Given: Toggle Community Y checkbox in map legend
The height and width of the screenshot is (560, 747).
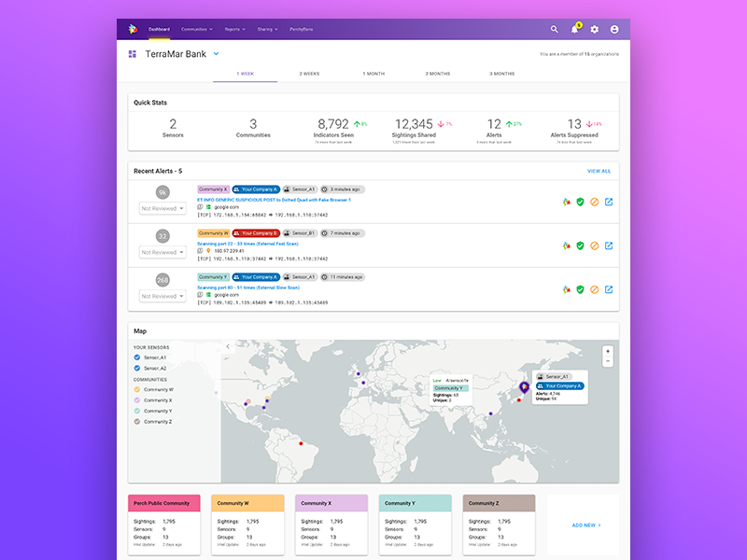Looking at the screenshot, I should pos(137,411).
